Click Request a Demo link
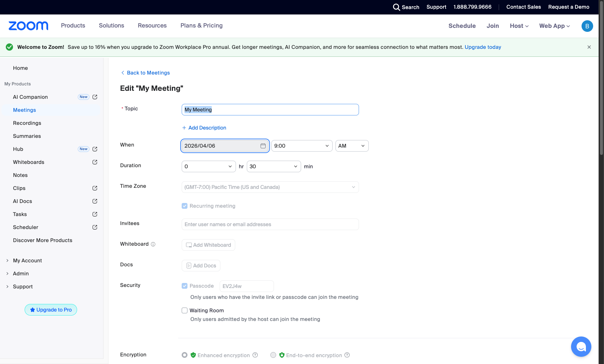This screenshot has width=604, height=364. pos(569,7)
